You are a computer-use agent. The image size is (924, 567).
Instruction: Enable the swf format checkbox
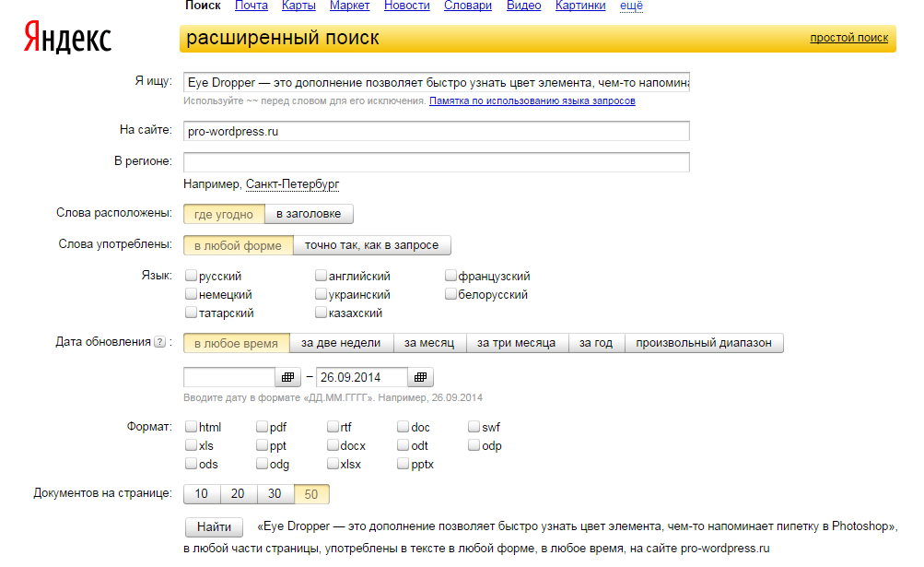point(474,427)
